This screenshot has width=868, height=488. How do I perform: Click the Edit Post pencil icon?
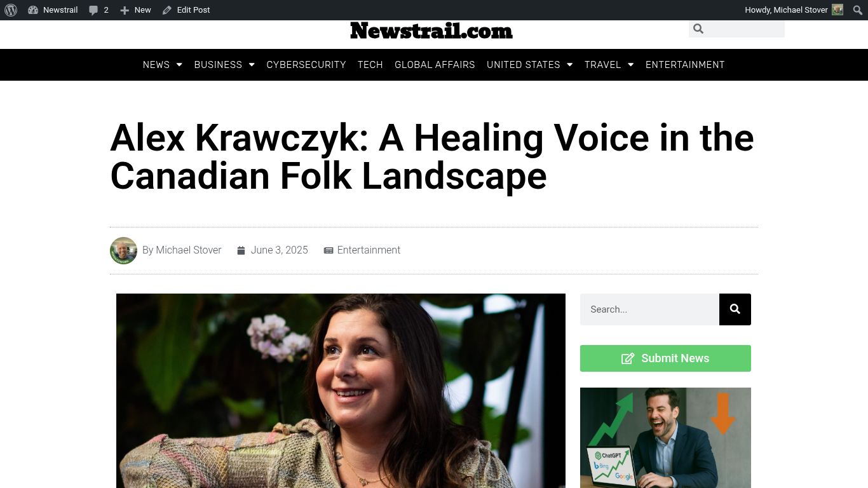[167, 10]
